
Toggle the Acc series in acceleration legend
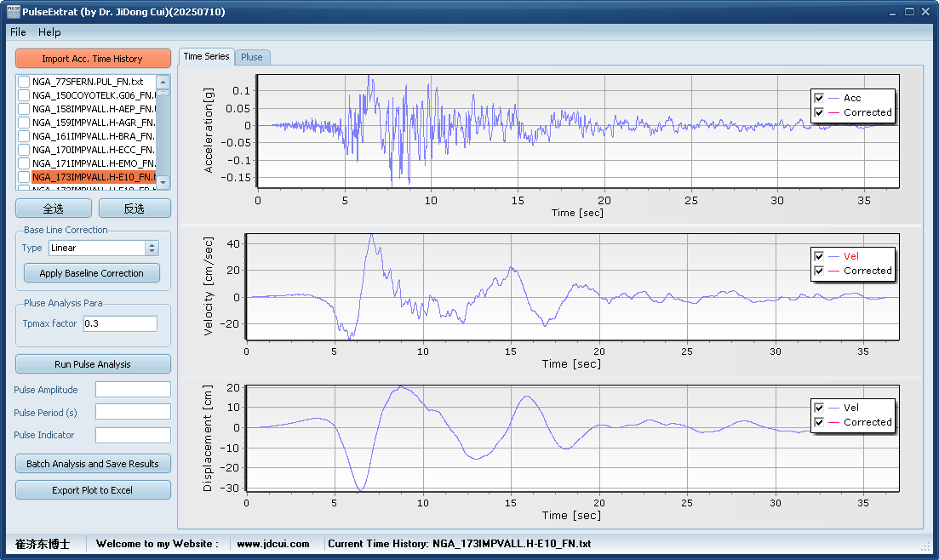click(x=819, y=98)
